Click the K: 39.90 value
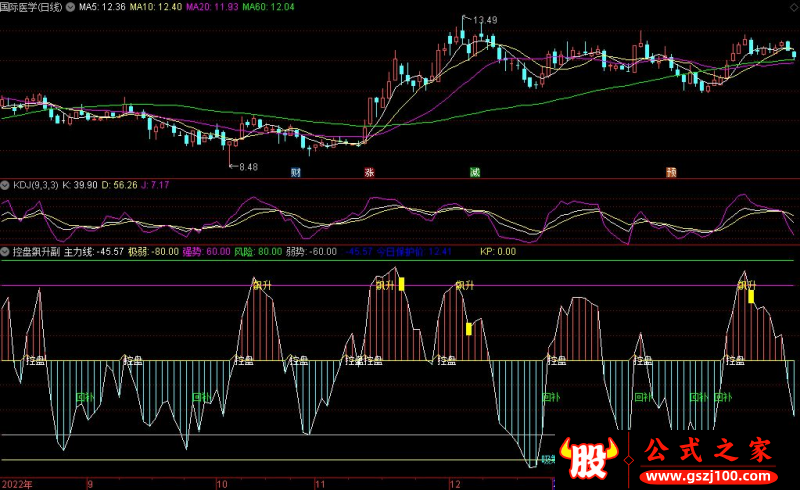This screenshot has width=800, height=490. point(80,185)
